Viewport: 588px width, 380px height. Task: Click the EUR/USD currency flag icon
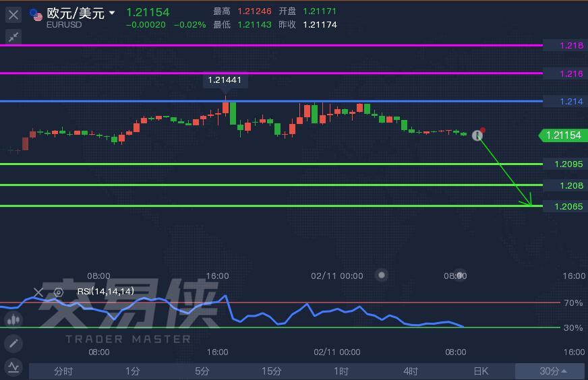click(36, 15)
